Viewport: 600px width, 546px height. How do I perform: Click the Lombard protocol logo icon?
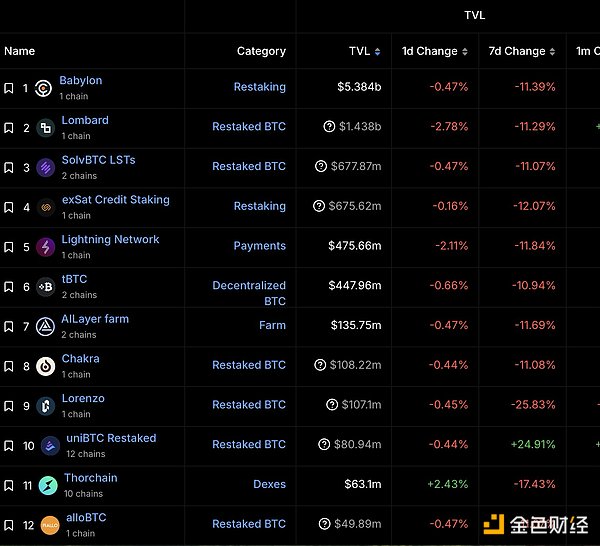click(x=46, y=128)
